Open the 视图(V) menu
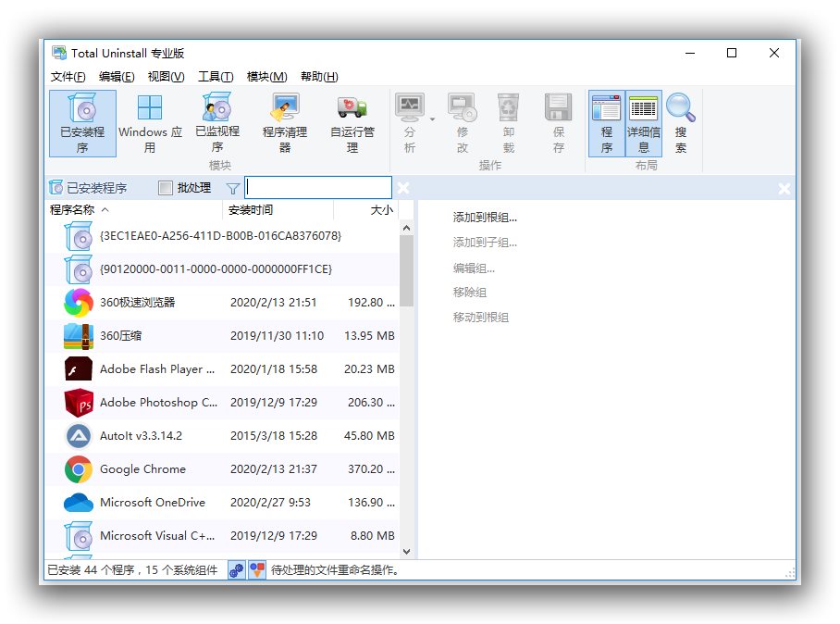Image resolution: width=840 pixels, height=624 pixels. pos(167,77)
